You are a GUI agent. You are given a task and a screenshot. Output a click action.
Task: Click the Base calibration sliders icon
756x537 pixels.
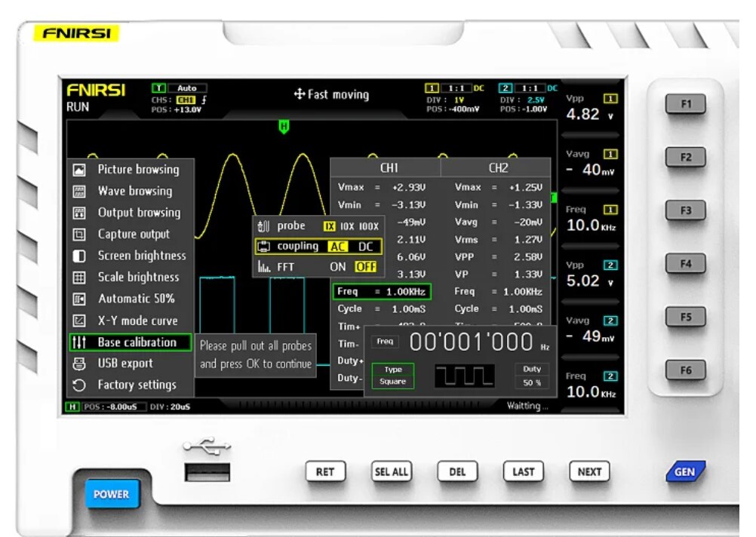click(x=79, y=342)
